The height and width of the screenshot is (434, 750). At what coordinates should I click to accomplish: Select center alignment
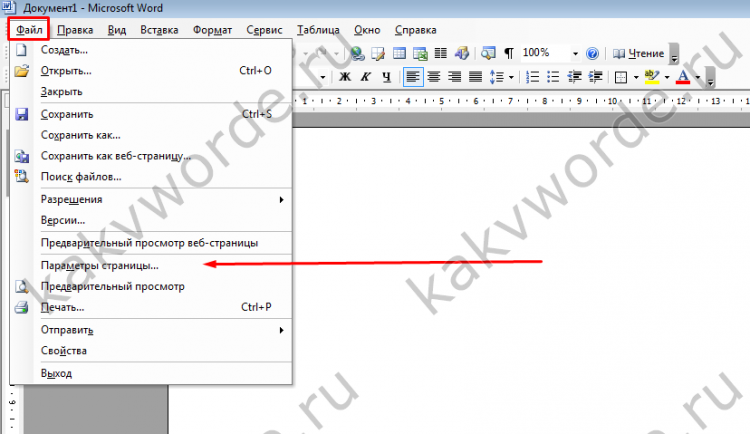[x=434, y=77]
